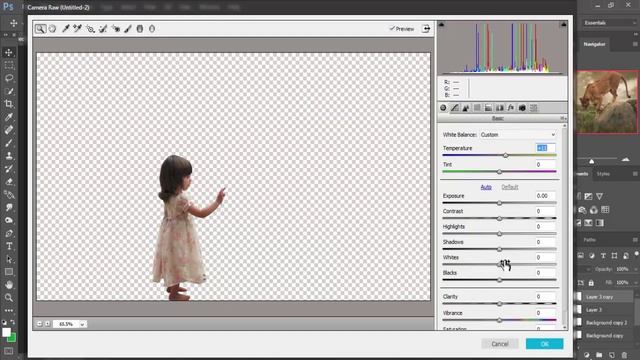Click the Temperature value field

click(x=545, y=148)
